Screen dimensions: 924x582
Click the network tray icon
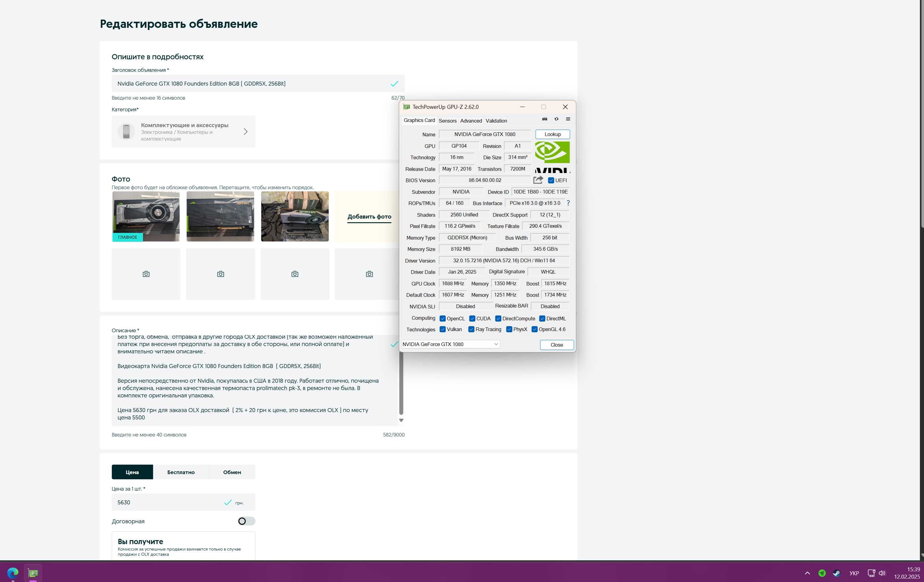[x=871, y=573]
